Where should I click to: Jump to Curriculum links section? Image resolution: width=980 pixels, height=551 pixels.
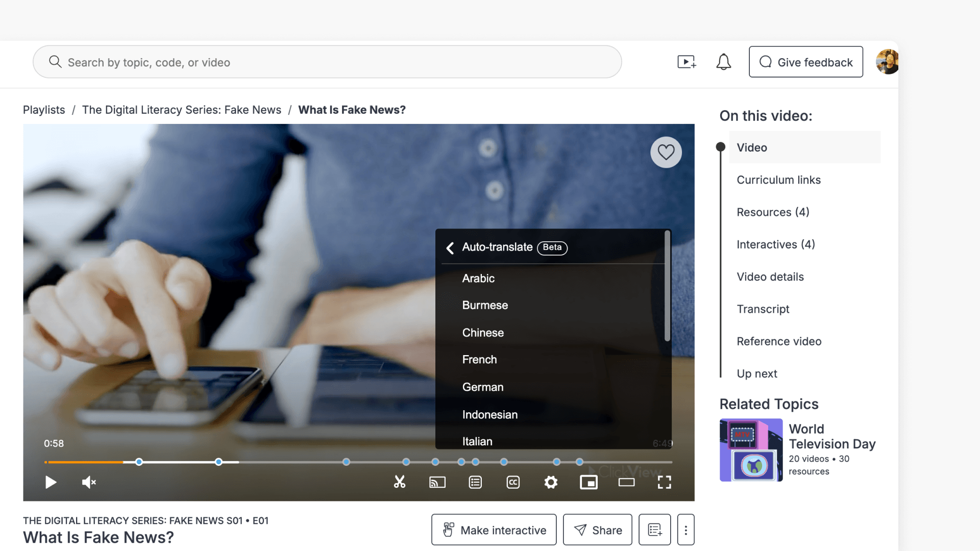tap(778, 180)
